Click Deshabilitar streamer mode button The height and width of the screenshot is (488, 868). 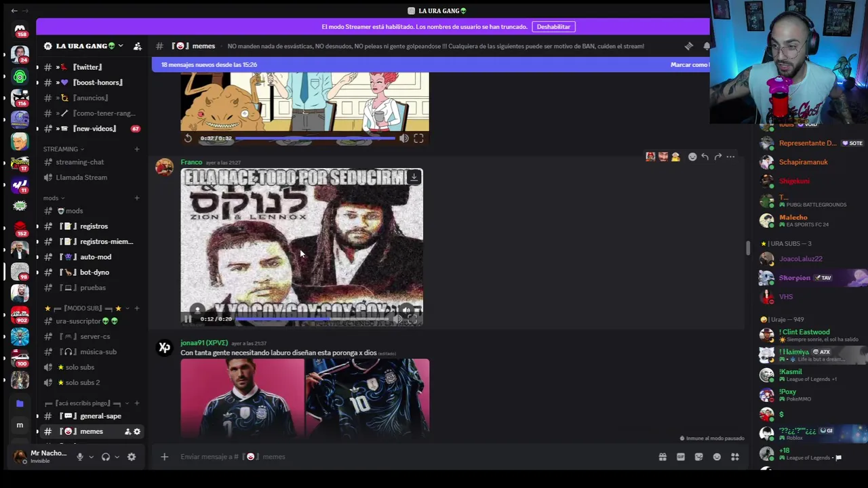click(x=553, y=26)
